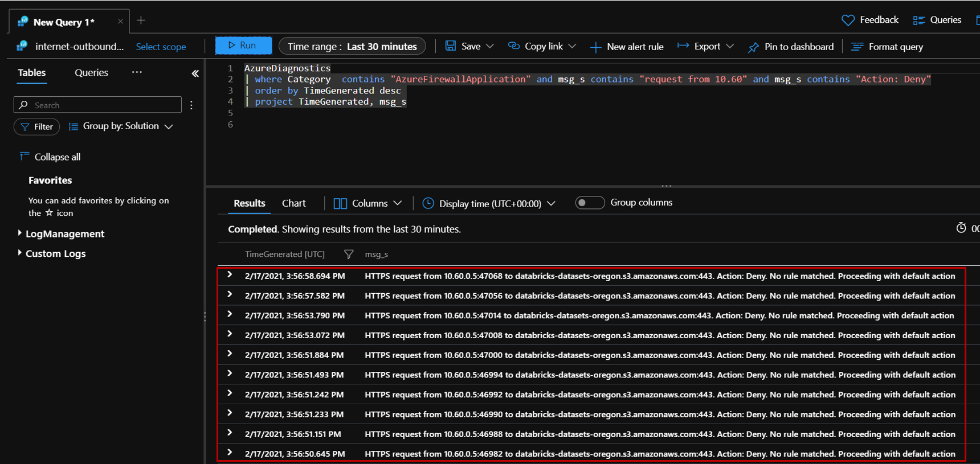Expand the row at 3:56:53.072 PM

(x=230, y=334)
